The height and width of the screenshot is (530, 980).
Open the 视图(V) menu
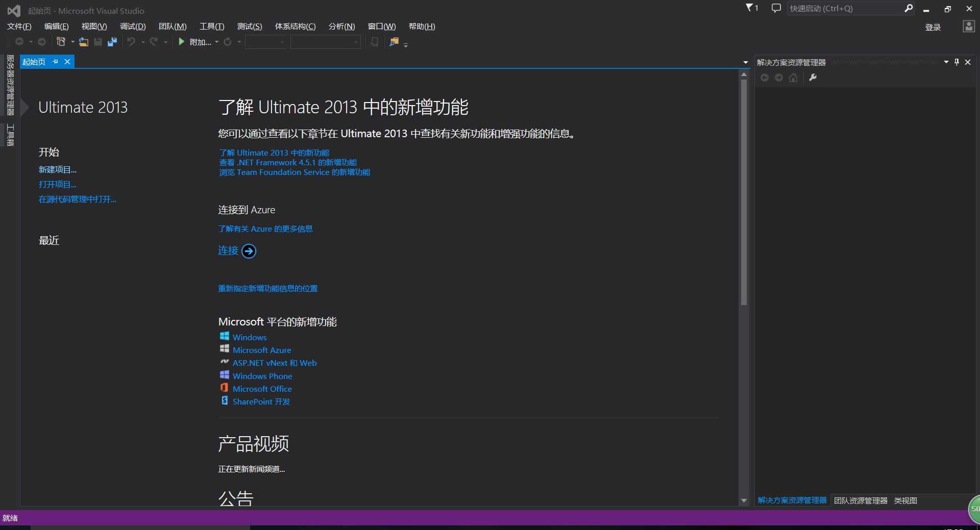click(94, 27)
